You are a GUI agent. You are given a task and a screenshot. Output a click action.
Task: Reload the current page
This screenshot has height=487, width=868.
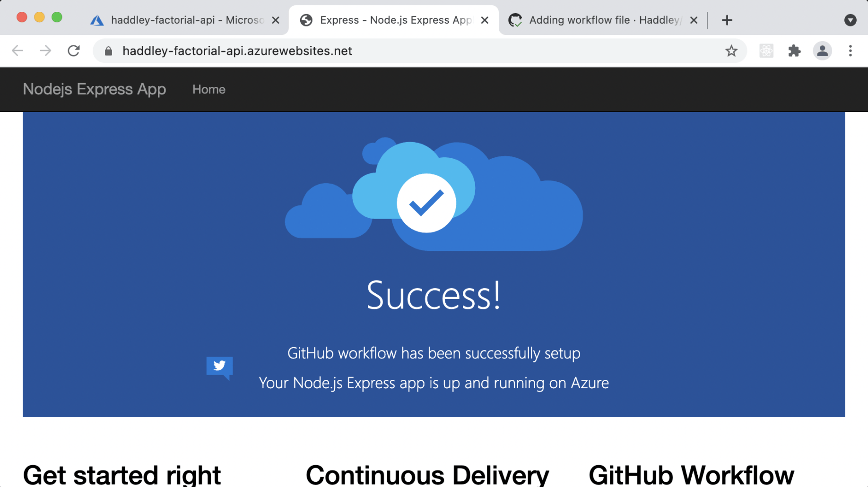(x=74, y=51)
